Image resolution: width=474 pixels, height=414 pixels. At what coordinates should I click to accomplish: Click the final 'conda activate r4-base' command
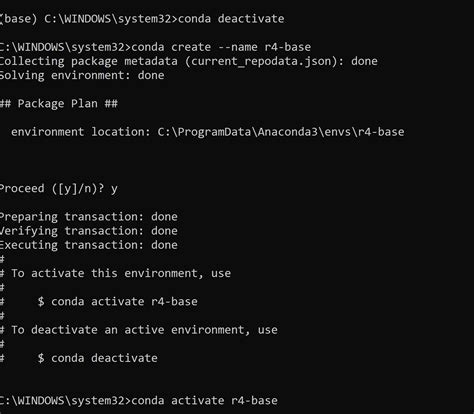[x=204, y=400]
